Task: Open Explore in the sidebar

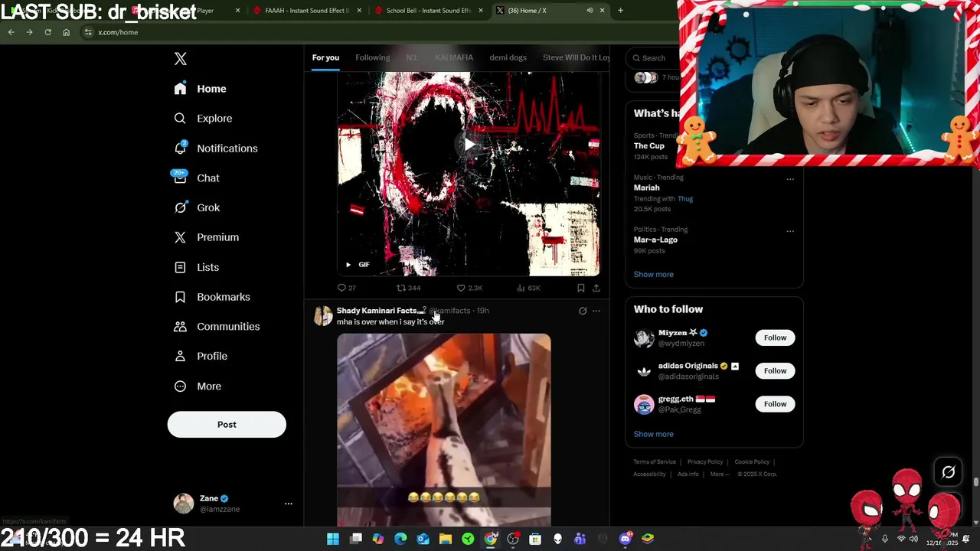Action: coord(204,119)
